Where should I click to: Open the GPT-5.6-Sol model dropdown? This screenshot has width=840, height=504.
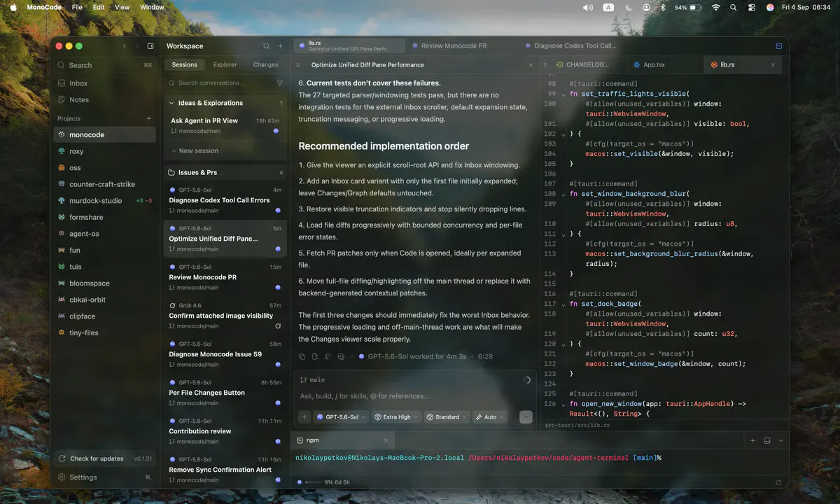coord(342,417)
